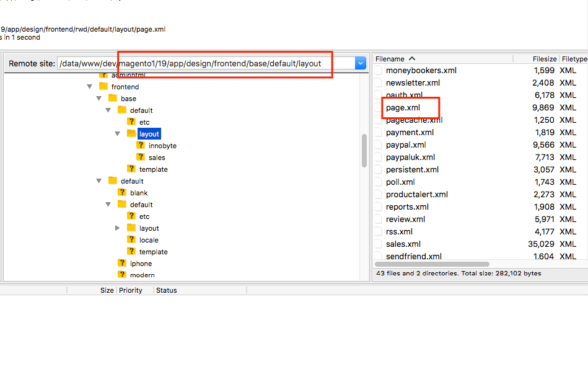Collapse the default folder containing blank
The height and width of the screenshot is (374, 588).
click(x=99, y=181)
